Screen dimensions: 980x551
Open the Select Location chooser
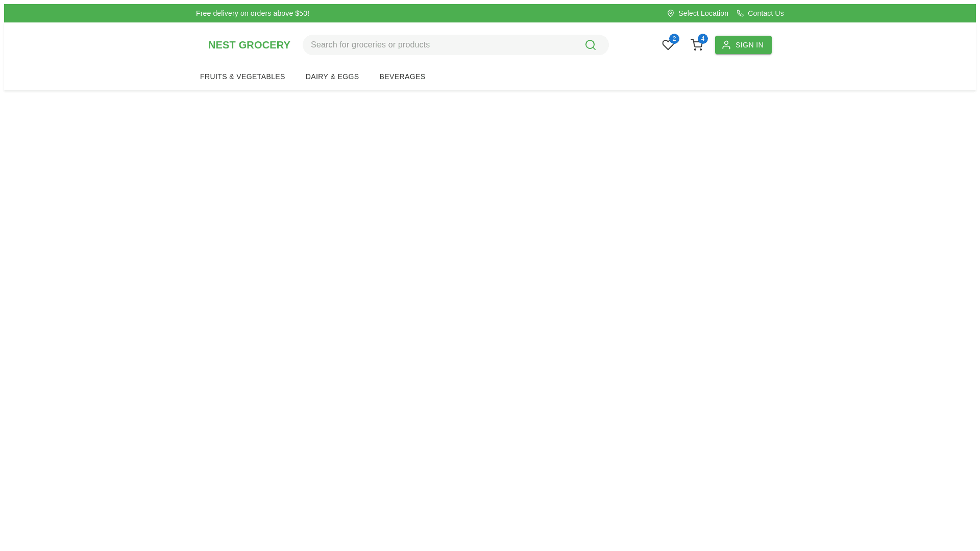[703, 13]
